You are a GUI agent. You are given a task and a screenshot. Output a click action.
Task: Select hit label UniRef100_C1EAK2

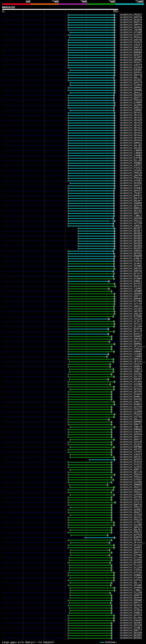(131, 289)
